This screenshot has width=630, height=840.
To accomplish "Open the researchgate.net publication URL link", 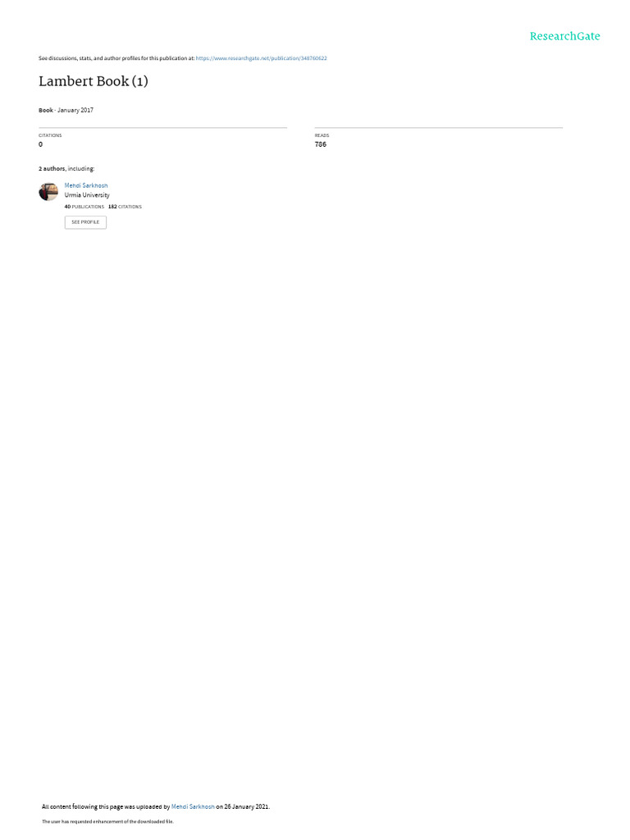I will pos(262,58).
